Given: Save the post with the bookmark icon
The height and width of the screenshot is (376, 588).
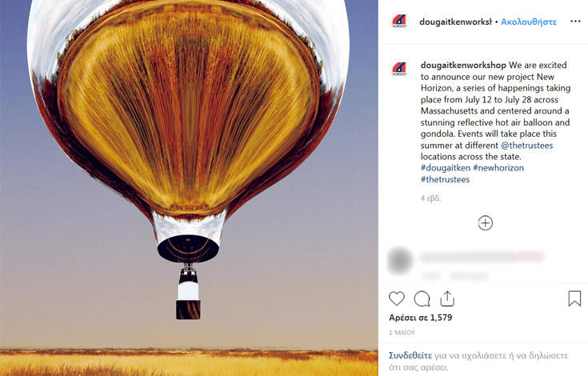Looking at the screenshot, I should coord(574,298).
